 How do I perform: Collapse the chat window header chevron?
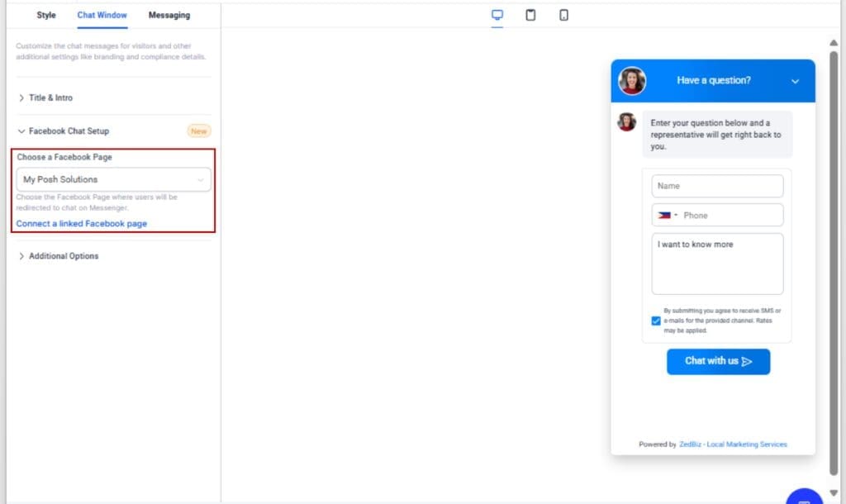(795, 81)
